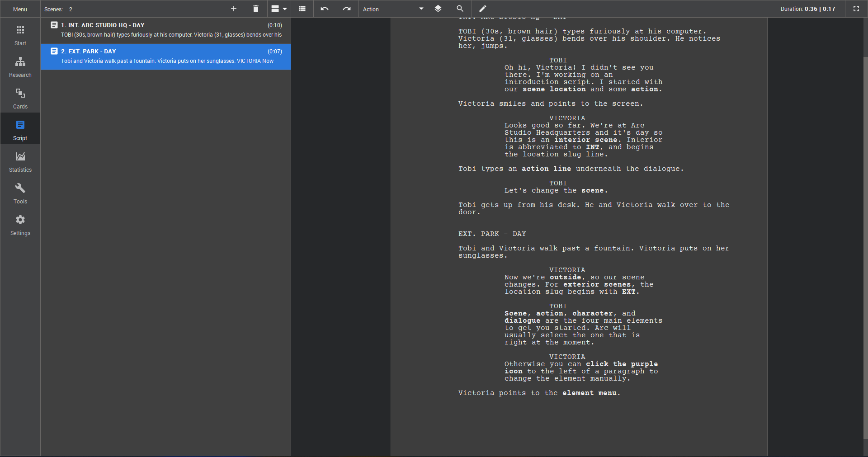Click the redo arrow icon
868x457 pixels.
click(347, 9)
